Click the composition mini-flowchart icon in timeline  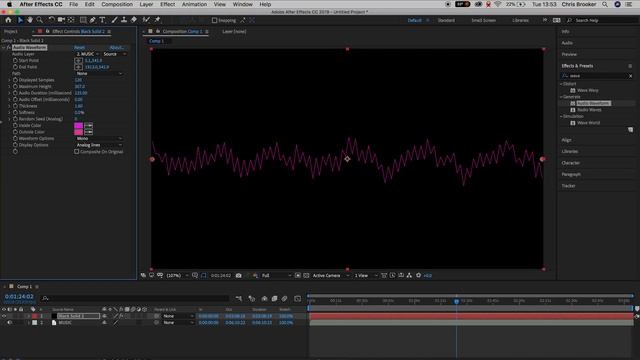click(239, 299)
